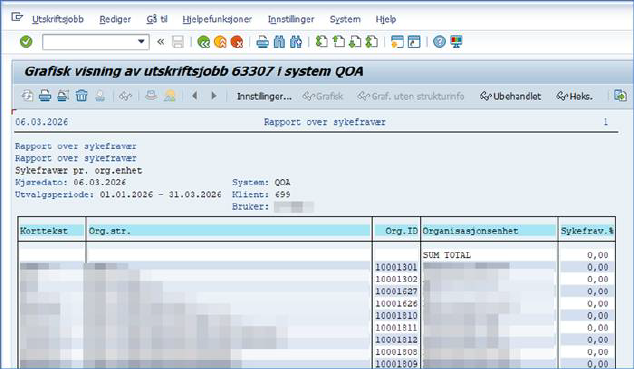Click the Innstillinger... toolbar button

point(264,96)
